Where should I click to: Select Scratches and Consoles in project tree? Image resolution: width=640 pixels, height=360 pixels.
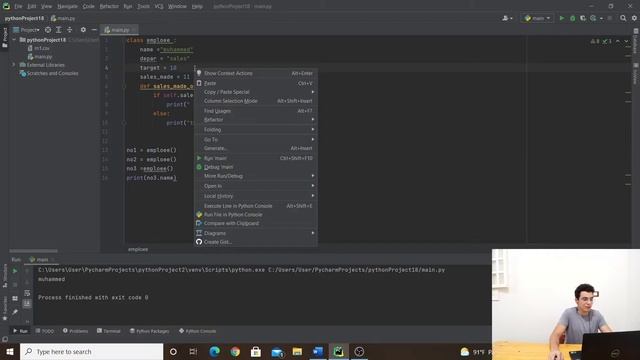pyautogui.click(x=49, y=73)
